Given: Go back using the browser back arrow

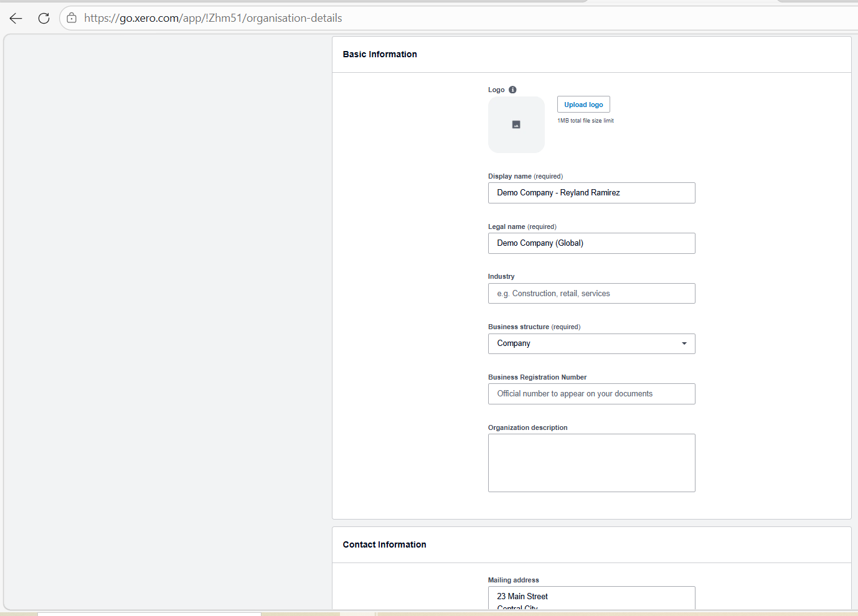Looking at the screenshot, I should [x=16, y=18].
